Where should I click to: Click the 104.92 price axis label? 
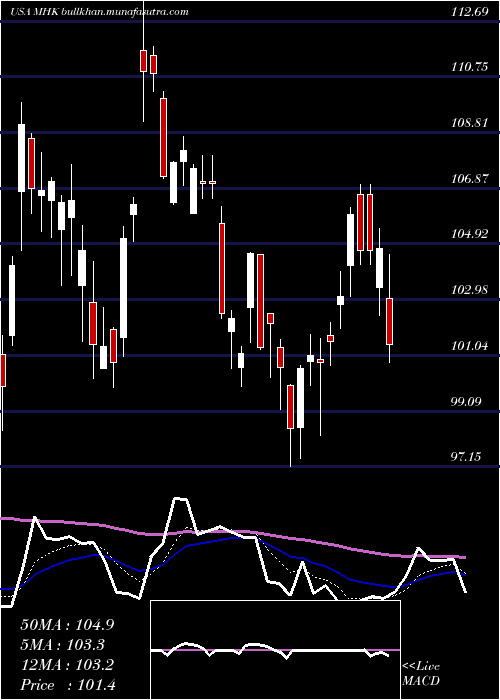[469, 234]
